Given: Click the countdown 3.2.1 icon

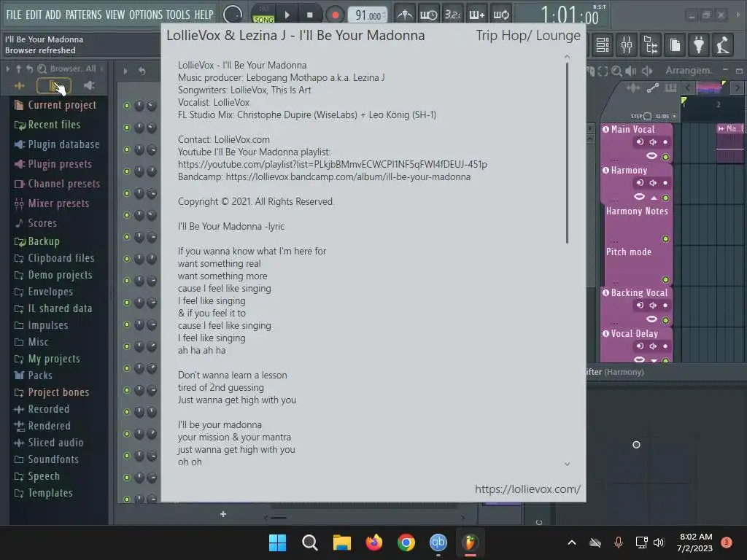Looking at the screenshot, I should coord(452,15).
